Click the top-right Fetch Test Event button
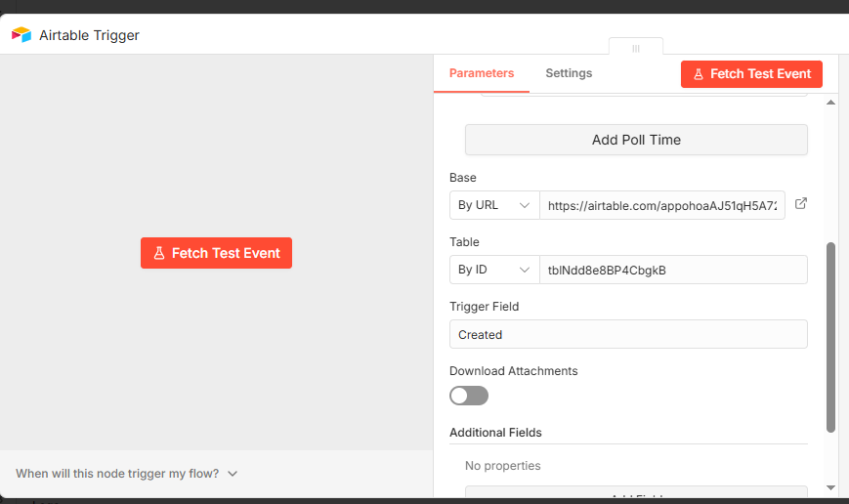 [751, 74]
